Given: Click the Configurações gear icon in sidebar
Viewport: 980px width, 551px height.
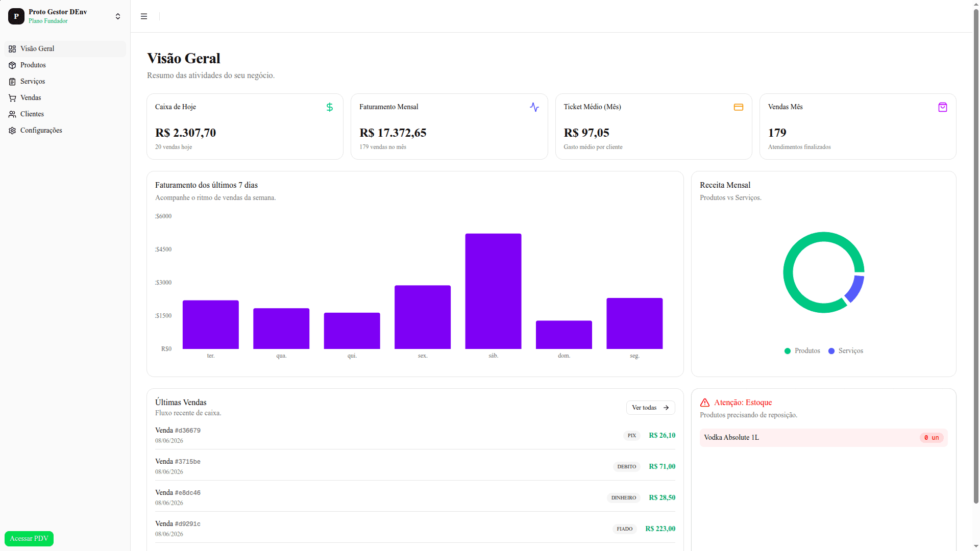Looking at the screenshot, I should (x=12, y=131).
